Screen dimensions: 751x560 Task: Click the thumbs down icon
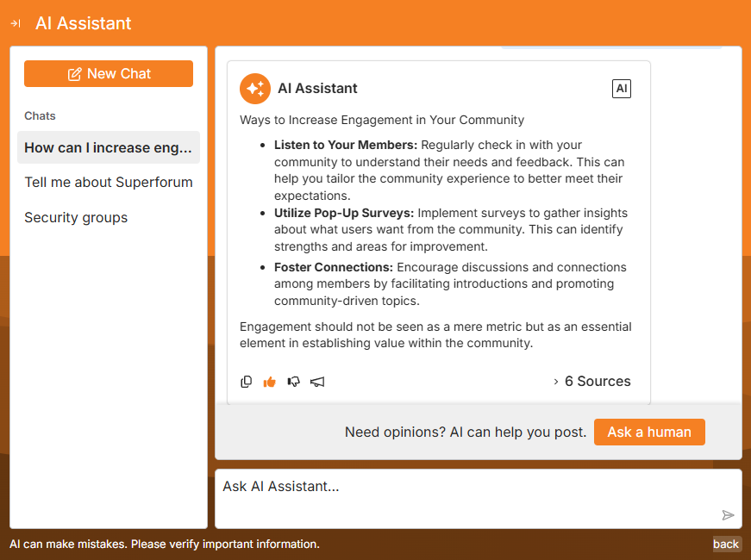tap(293, 382)
